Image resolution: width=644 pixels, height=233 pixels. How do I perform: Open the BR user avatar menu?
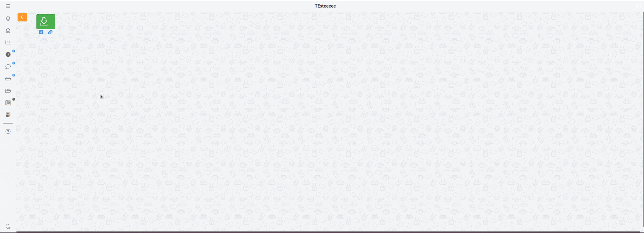pos(638,6)
